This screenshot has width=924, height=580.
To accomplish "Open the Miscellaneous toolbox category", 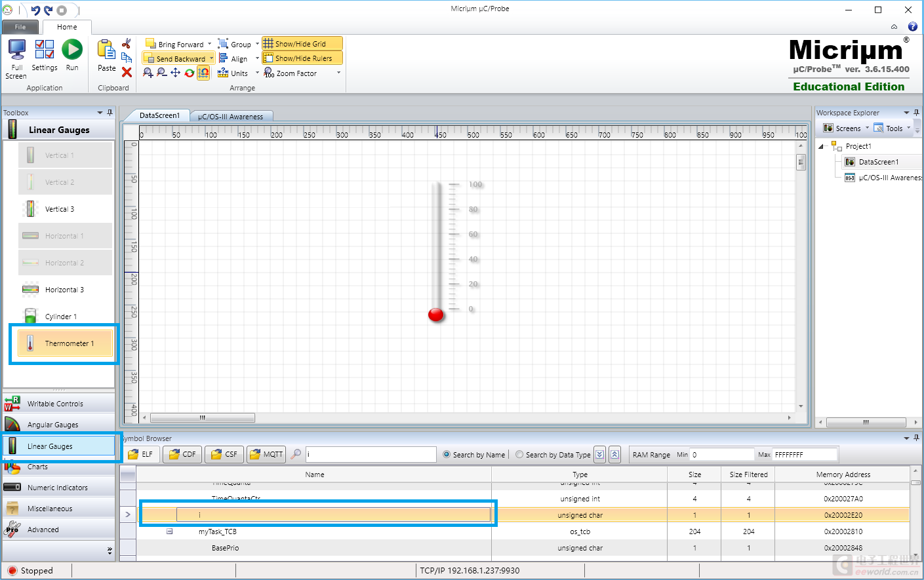I will click(59, 509).
